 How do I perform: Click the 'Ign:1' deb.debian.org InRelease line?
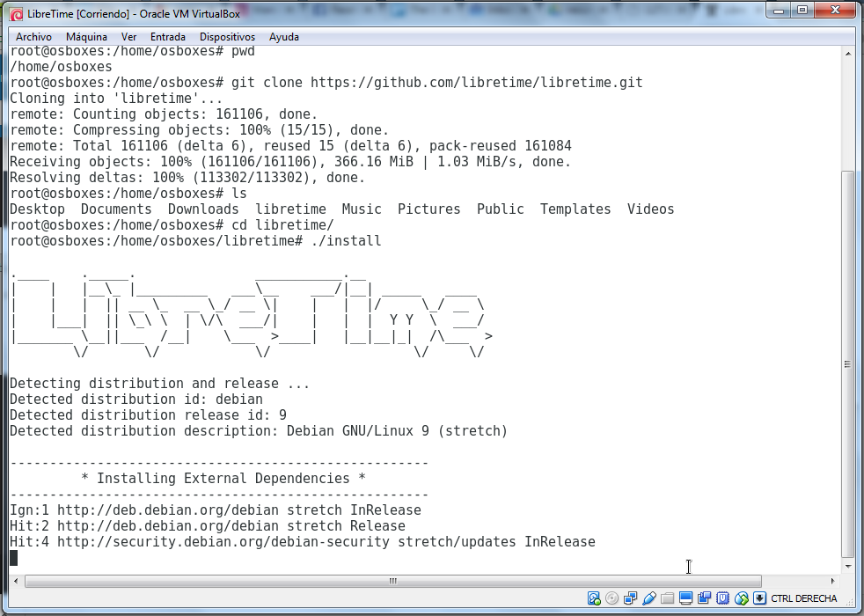216,510
